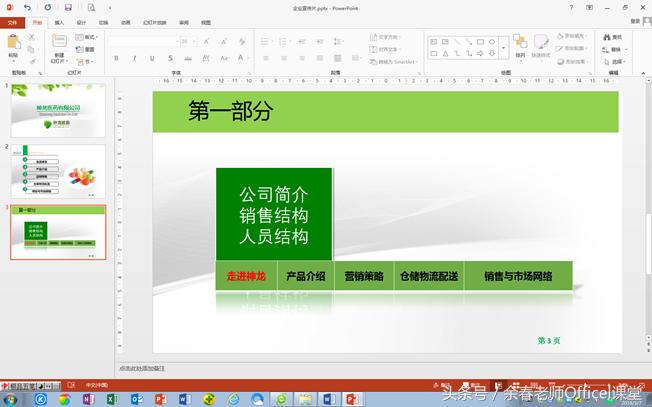Increase the list indent level
The height and width of the screenshot is (407, 652).
pos(319,42)
